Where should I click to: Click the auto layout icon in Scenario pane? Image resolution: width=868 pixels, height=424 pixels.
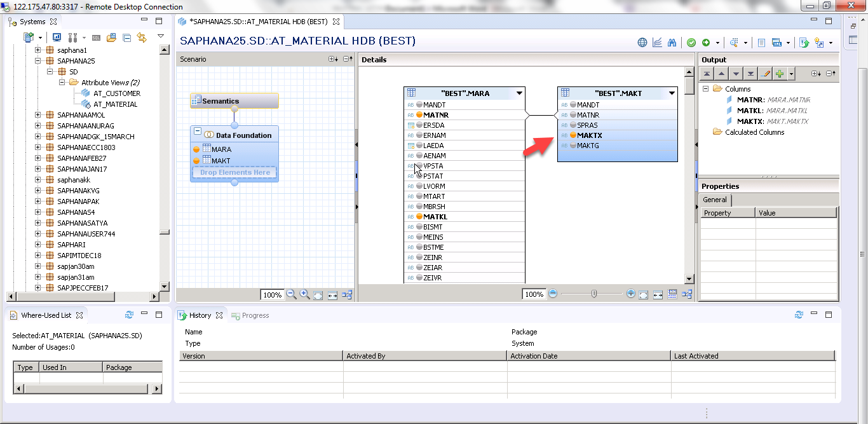click(347, 295)
